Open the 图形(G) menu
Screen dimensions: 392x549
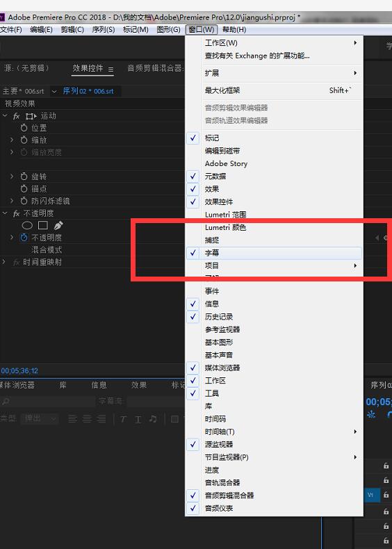point(168,30)
